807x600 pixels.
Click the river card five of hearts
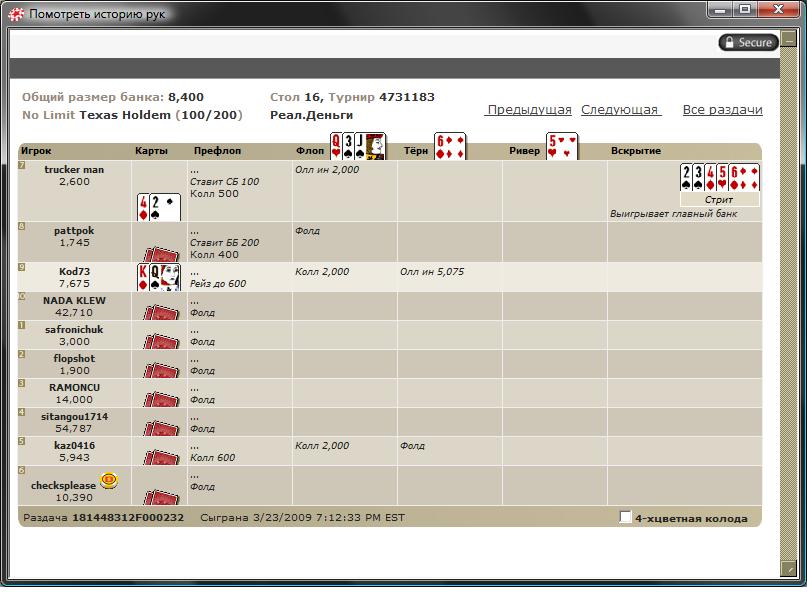[x=562, y=147]
